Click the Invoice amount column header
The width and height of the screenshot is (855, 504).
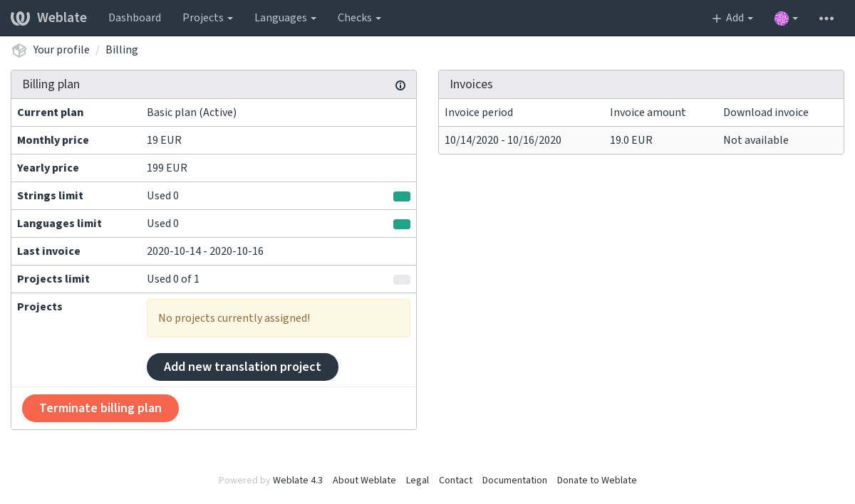point(648,112)
